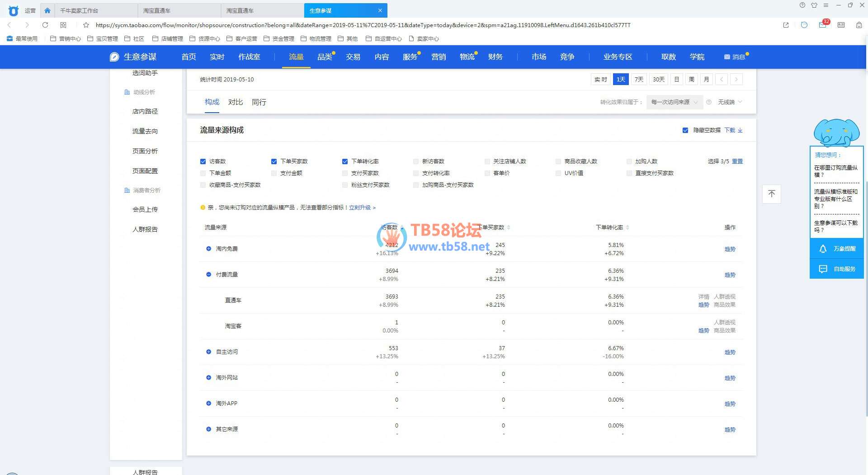Image resolution: width=868 pixels, height=475 pixels.
Task: Click back-to-top arrow button
Action: pyautogui.click(x=772, y=194)
